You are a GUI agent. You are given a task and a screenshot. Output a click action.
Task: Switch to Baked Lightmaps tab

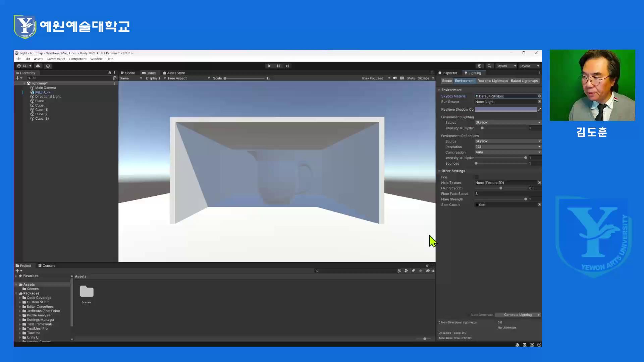(524, 81)
